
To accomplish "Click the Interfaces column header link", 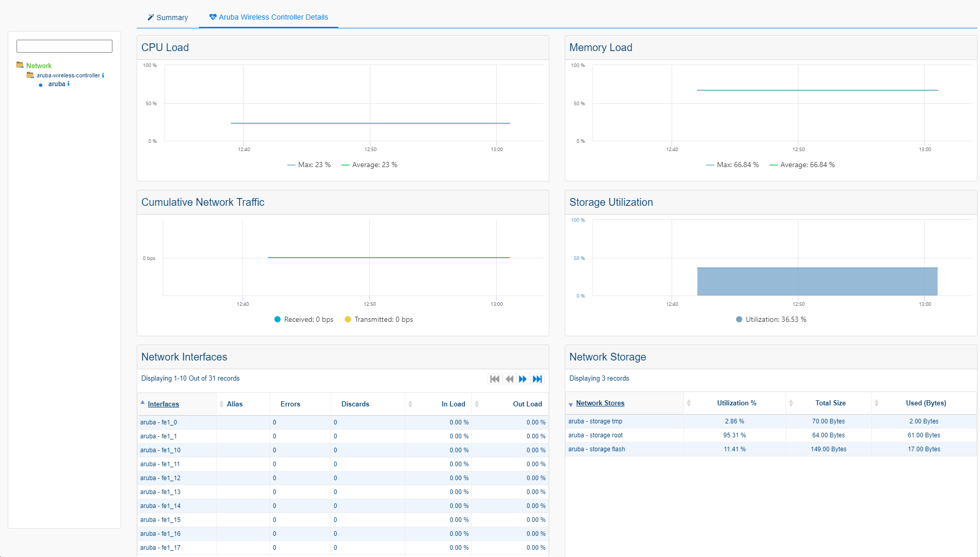I will 163,404.
